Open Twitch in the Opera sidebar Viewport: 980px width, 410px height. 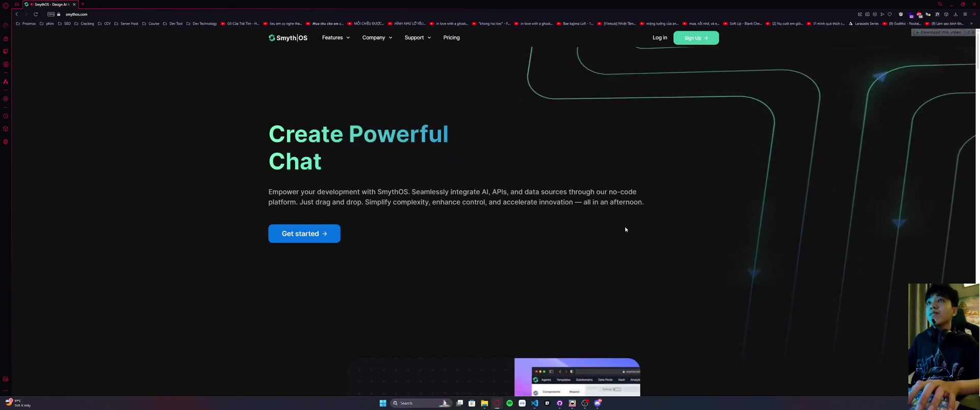point(6,52)
